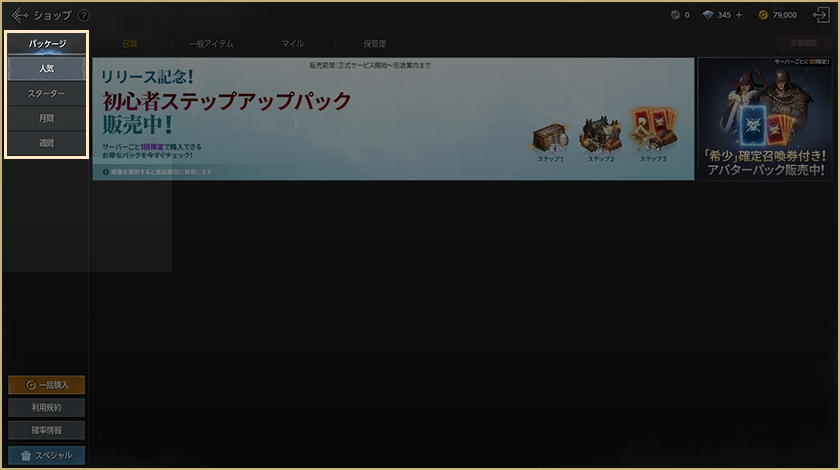The height and width of the screenshot is (470, 840).
Task: Click the blue diamond currency icon
Action: coord(708,15)
